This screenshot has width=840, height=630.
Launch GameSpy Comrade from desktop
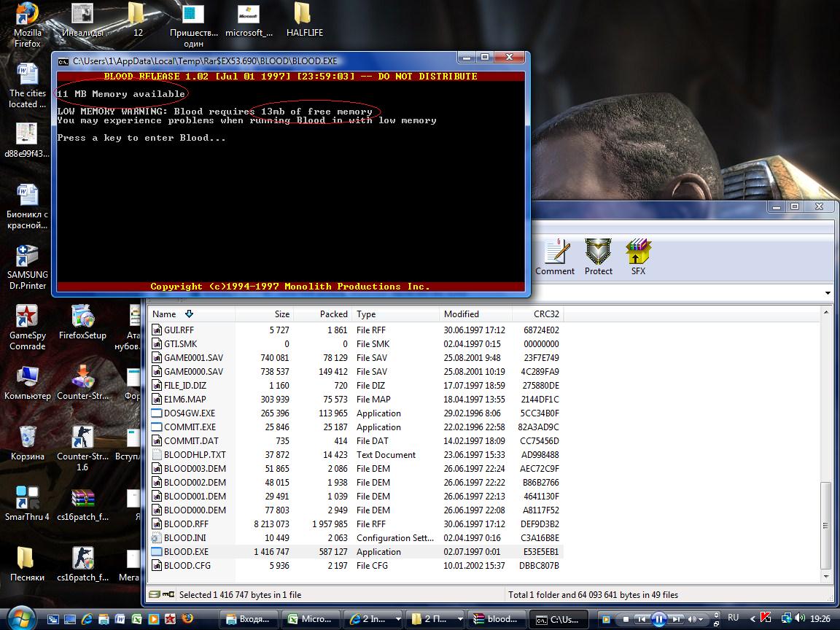click(27, 328)
